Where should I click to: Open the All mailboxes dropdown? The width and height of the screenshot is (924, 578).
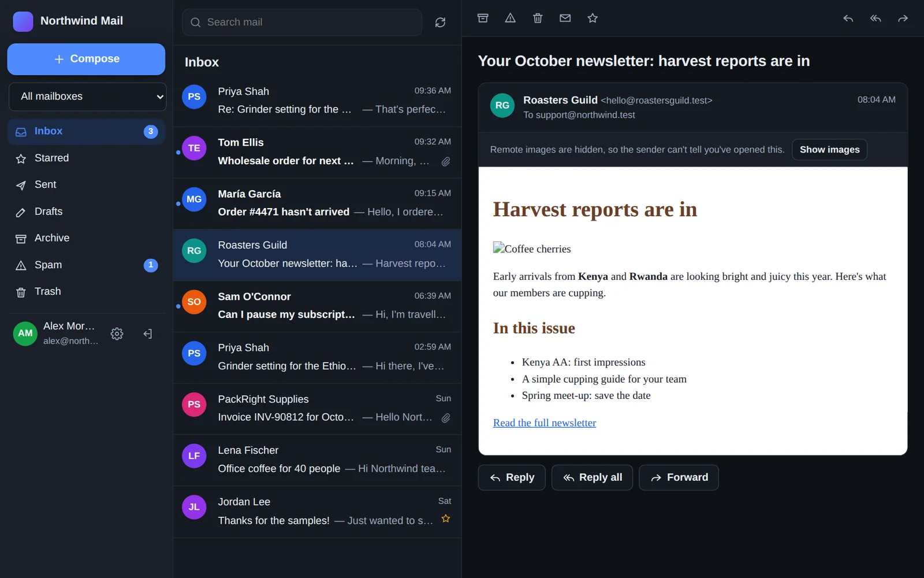click(x=87, y=97)
